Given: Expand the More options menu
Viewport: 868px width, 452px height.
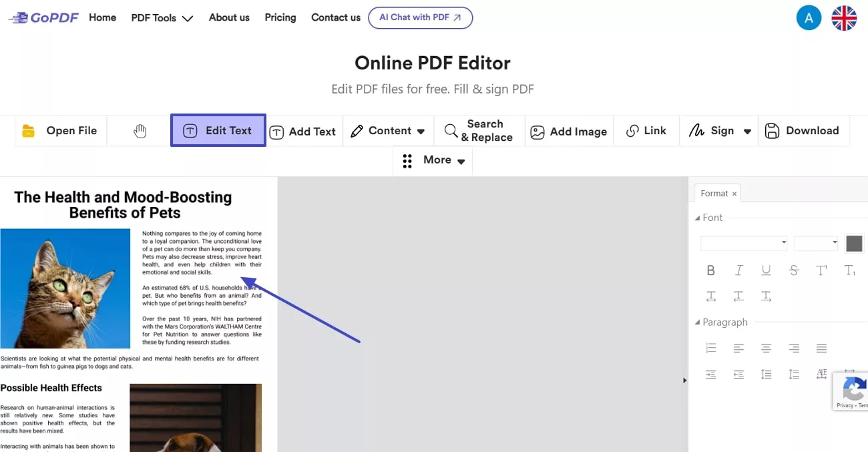Looking at the screenshot, I should point(433,160).
